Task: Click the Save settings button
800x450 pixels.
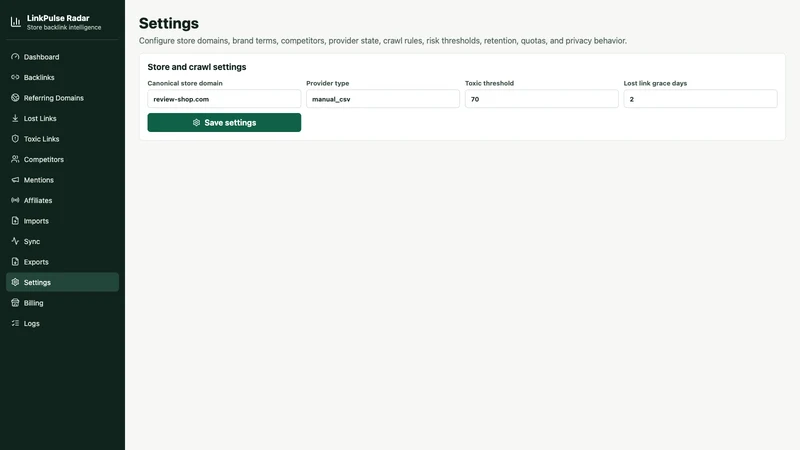Action: (224, 122)
